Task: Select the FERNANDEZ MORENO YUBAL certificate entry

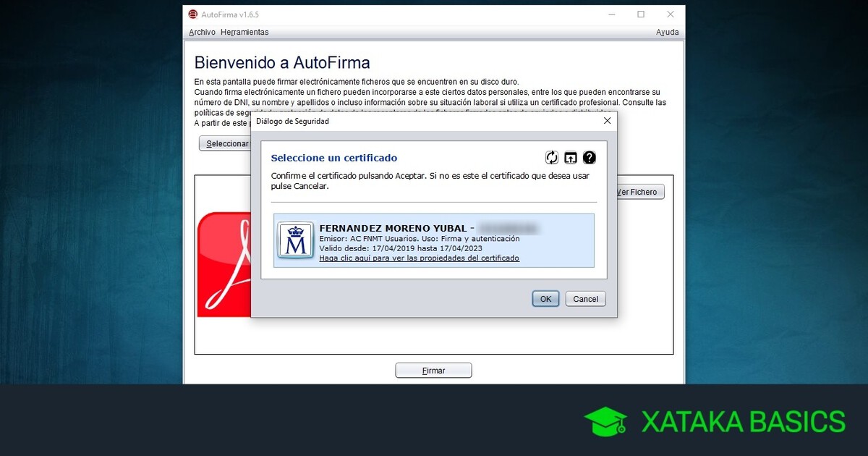Action: click(x=434, y=232)
